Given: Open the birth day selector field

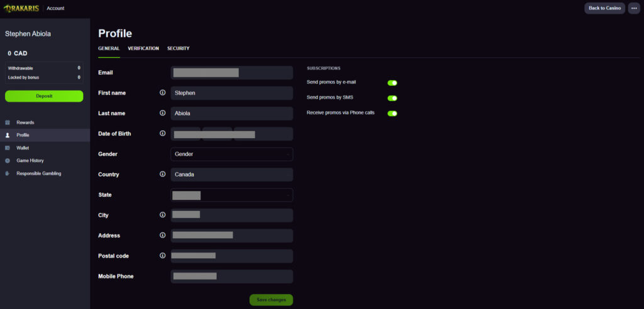Looking at the screenshot, I should coord(186,134).
